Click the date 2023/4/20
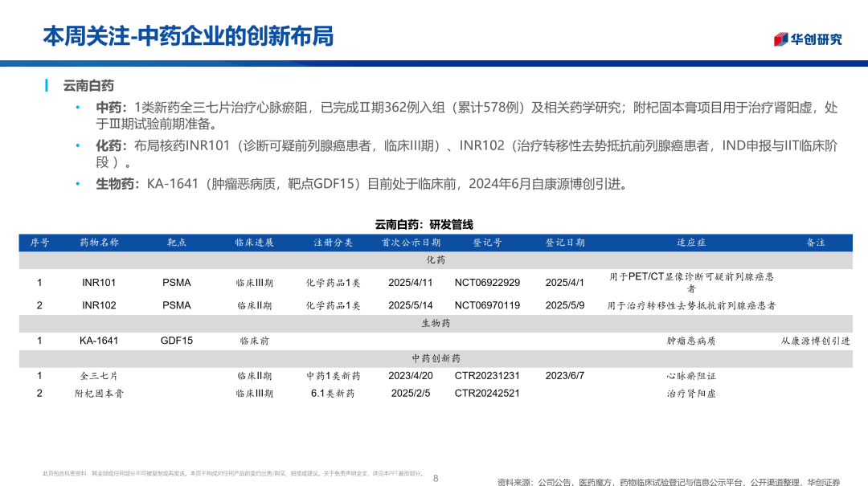Image resolution: width=868 pixels, height=486 pixels. click(411, 376)
